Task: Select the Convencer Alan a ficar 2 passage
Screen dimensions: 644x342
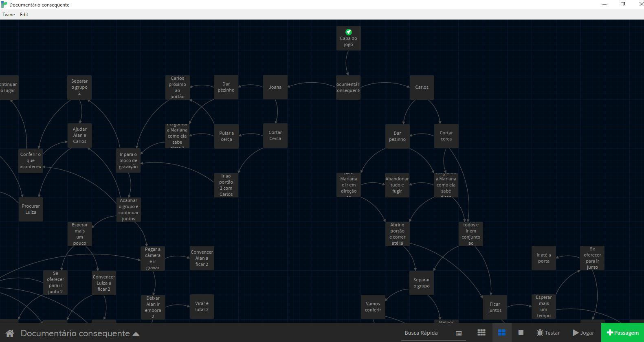Action: pos(202,258)
